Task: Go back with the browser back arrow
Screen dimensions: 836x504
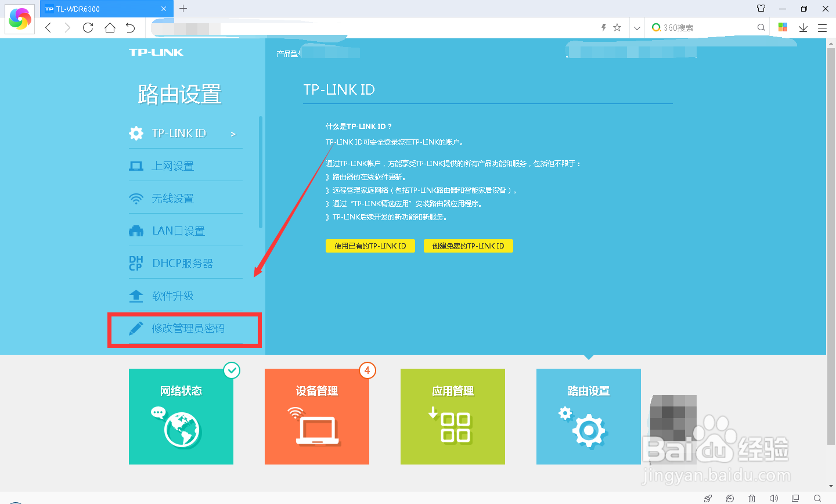Action: (x=48, y=27)
